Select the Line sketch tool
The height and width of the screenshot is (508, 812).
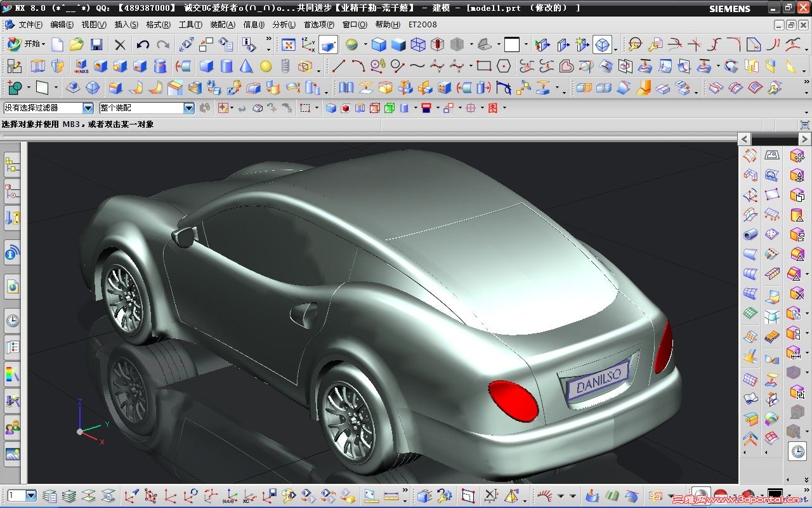339,66
